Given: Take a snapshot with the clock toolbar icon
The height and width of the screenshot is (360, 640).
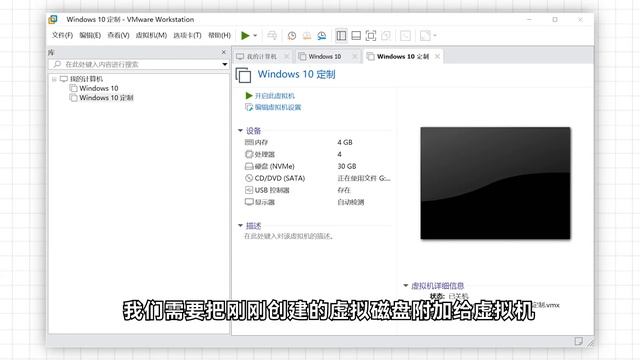Looking at the screenshot, I should (291, 36).
